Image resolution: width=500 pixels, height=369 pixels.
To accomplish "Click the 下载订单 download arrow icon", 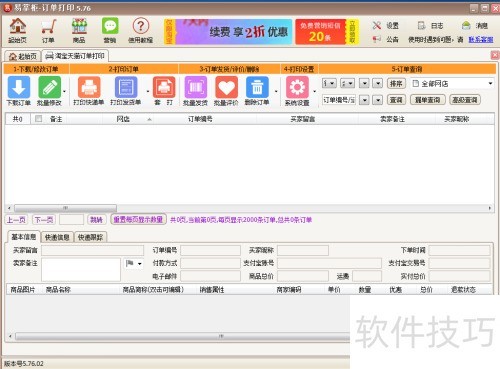I will [19, 87].
